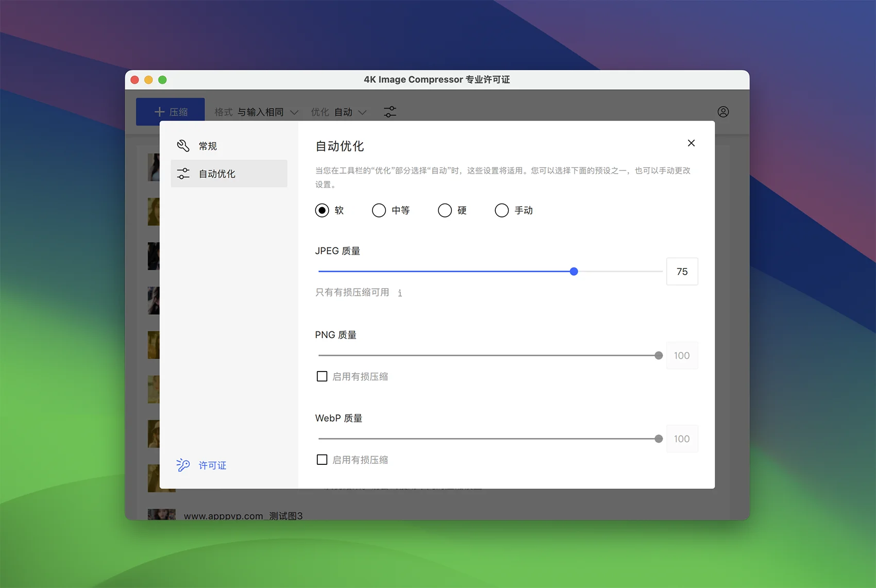Select the 中等 preset radio button
The image size is (876, 588).
click(x=379, y=210)
